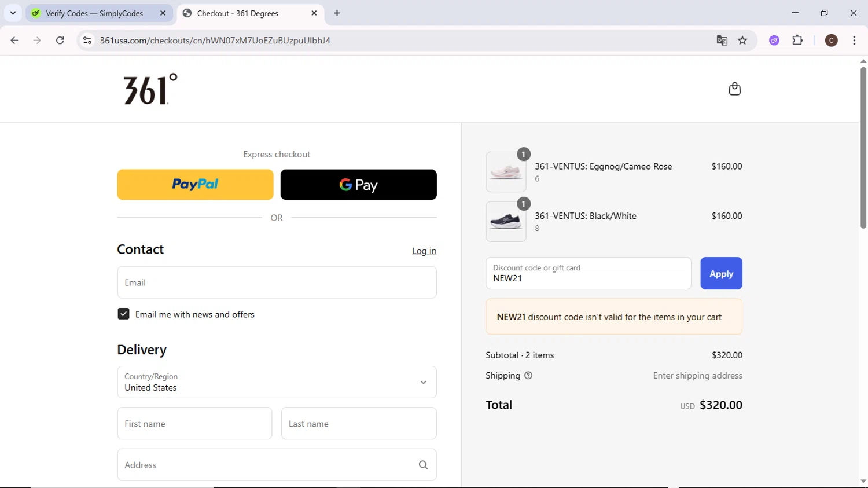
Task: Open the Chrome three-dot menu
Action: pyautogui.click(x=854, y=41)
